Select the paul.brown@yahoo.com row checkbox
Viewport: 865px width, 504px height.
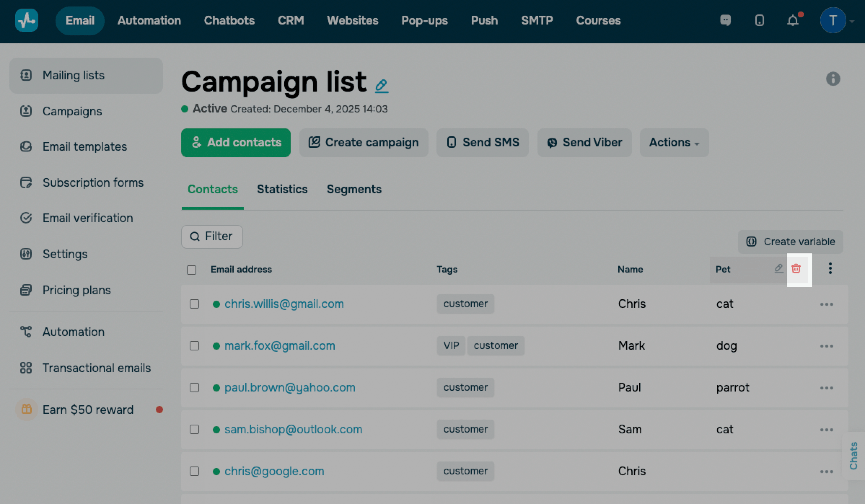point(194,388)
